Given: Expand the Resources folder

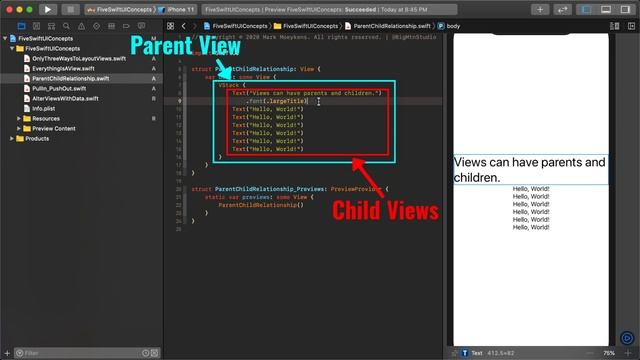Looking at the screenshot, I should (19, 118).
